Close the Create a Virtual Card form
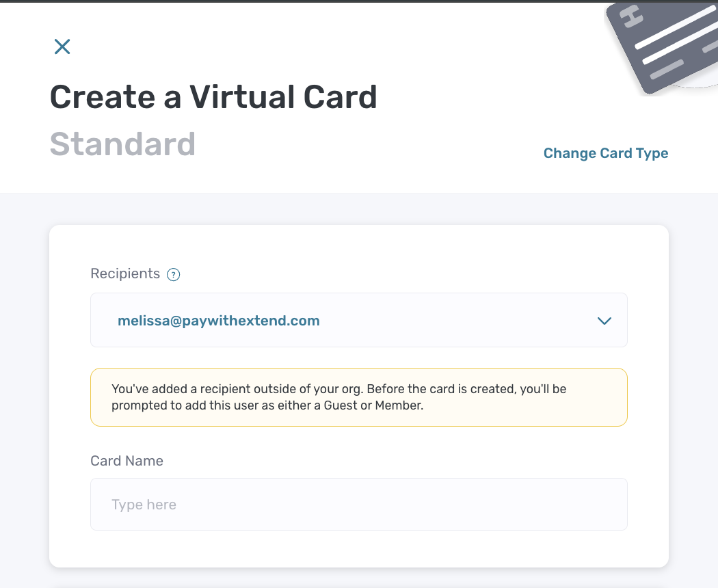This screenshot has width=718, height=588. point(62,46)
